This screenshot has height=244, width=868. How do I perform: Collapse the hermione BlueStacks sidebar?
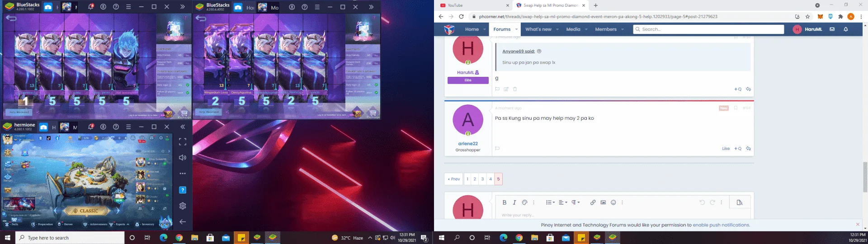[183, 127]
